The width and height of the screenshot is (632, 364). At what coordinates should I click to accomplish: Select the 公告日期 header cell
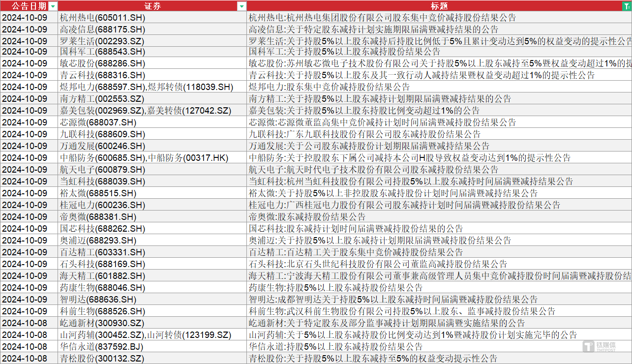(x=29, y=6)
